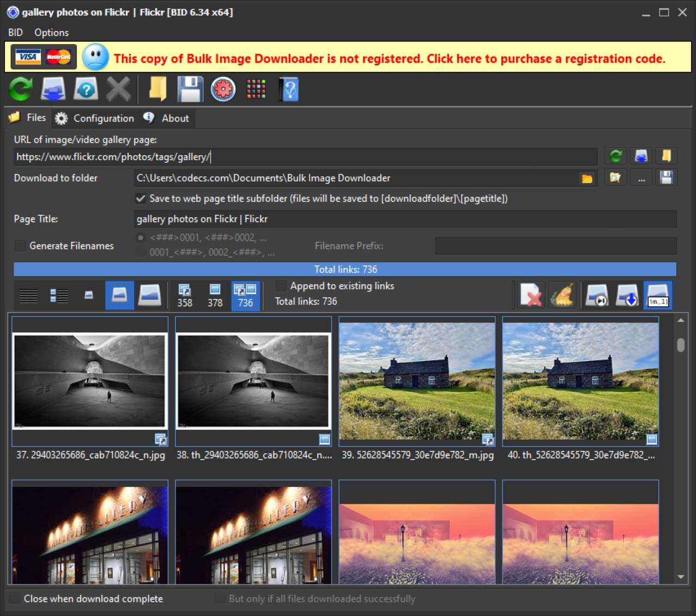Click the 'Total links: 736' text under Append checkbox
This screenshot has height=616, width=696.
coord(306,301)
